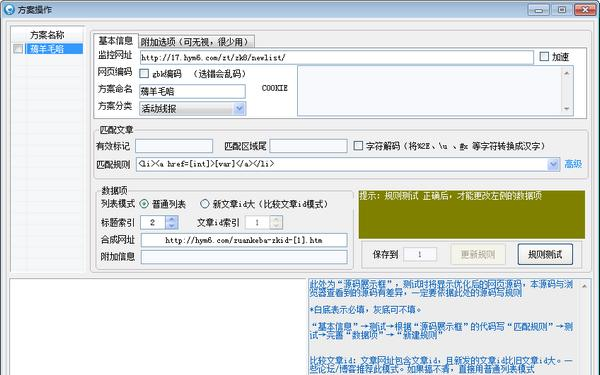Increase the 文章id索引 spinner value
Viewport: 600px width, 375px height.
click(276, 219)
